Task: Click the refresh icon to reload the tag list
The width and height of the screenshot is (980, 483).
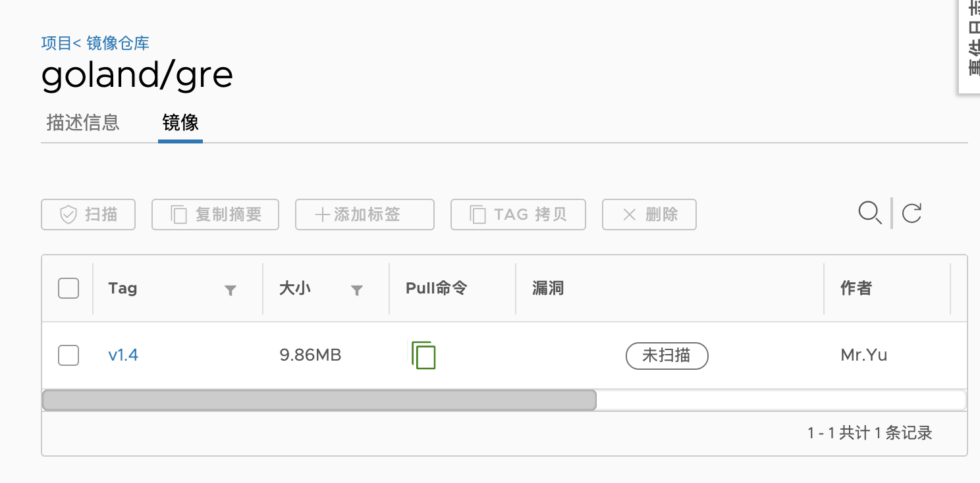Action: pos(912,213)
